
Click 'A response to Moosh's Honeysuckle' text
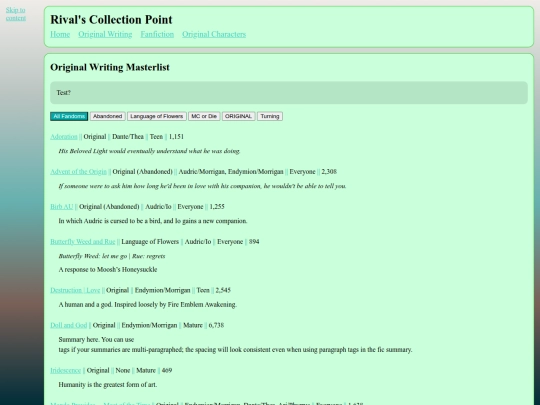click(108, 270)
